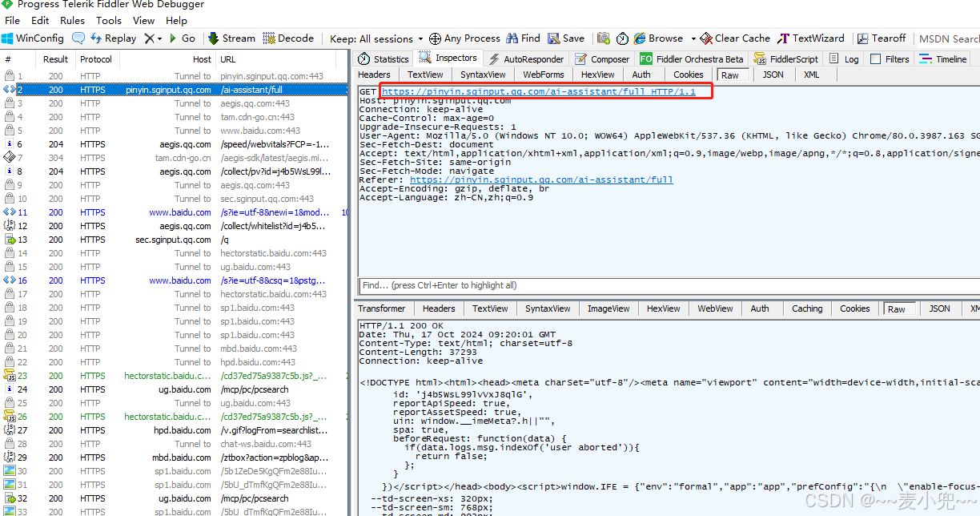Sort sessions by Result column header
The width and height of the screenshot is (980, 516).
(55, 59)
